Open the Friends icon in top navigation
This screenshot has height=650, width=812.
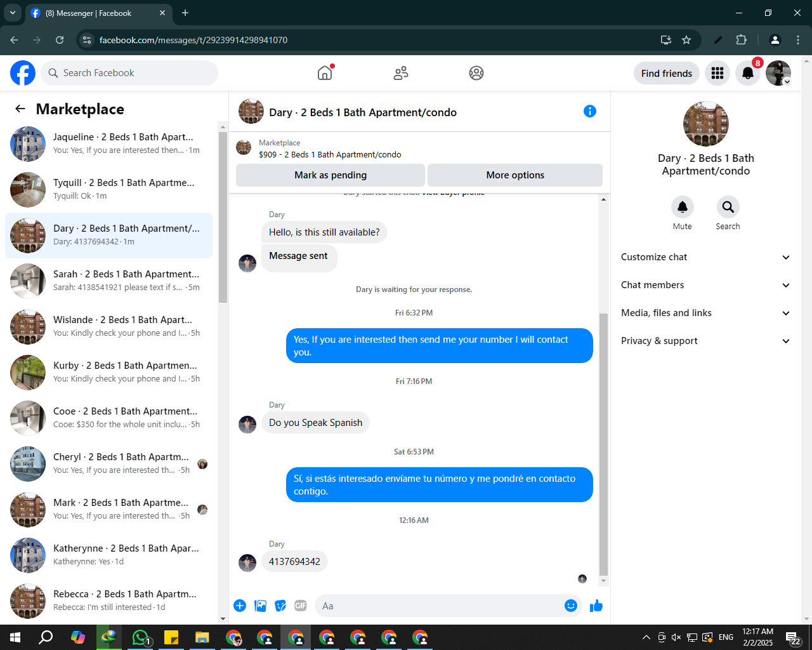click(x=401, y=73)
